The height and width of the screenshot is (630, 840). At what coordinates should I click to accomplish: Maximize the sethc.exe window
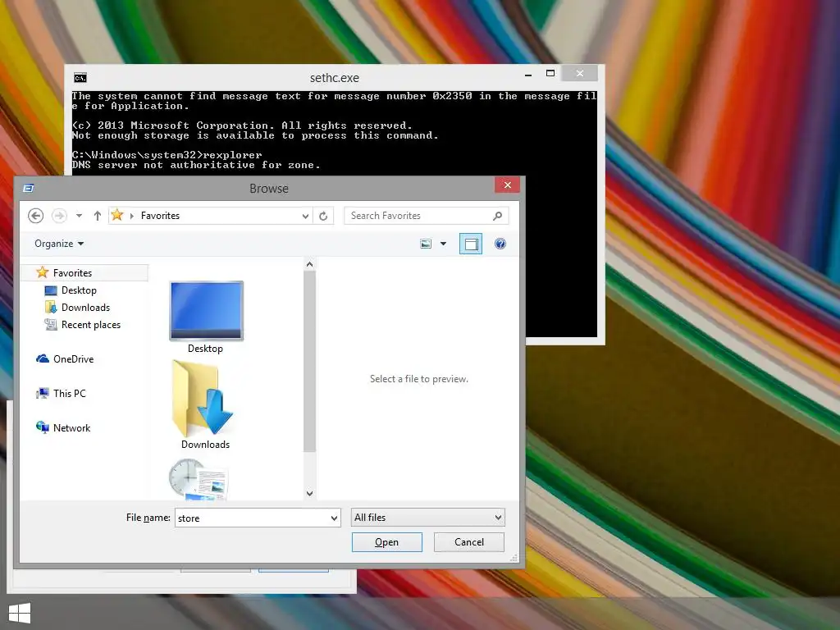(550, 74)
